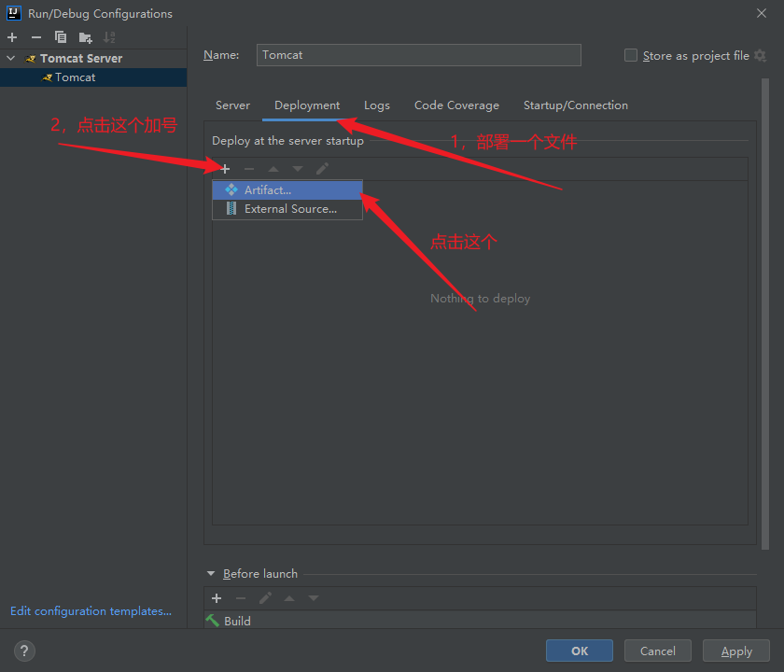Click the OK button
The height and width of the screenshot is (672, 784).
coord(580,651)
